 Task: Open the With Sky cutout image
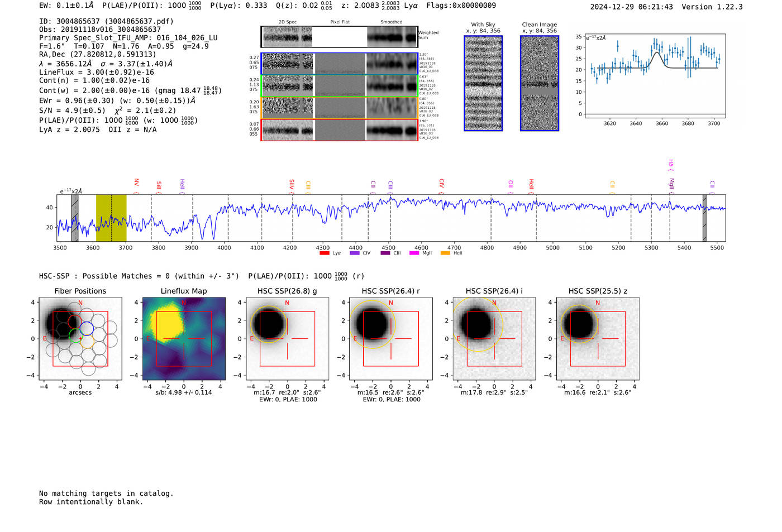point(483,83)
